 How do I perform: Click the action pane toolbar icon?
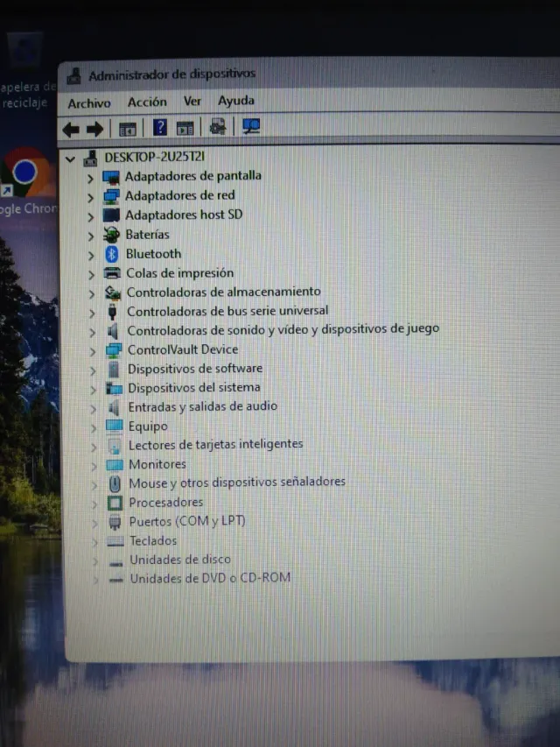185,128
